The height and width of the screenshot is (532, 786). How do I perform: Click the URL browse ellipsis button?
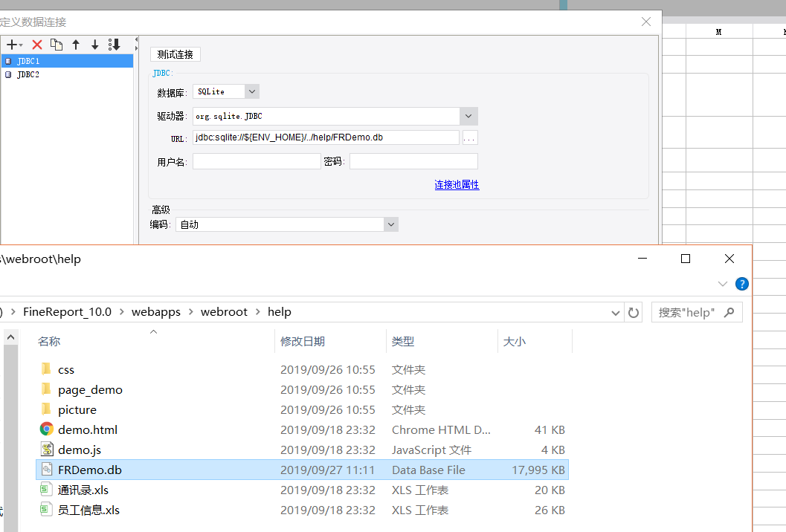470,137
